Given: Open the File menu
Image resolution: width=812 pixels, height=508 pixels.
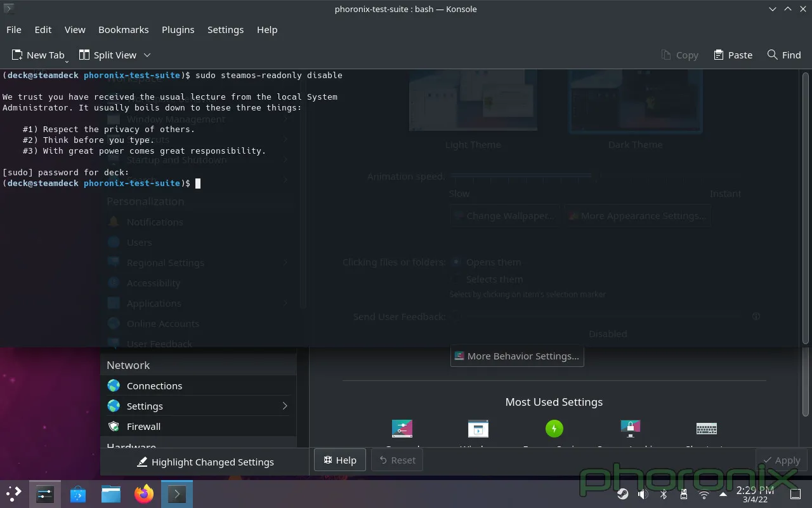Looking at the screenshot, I should point(14,30).
